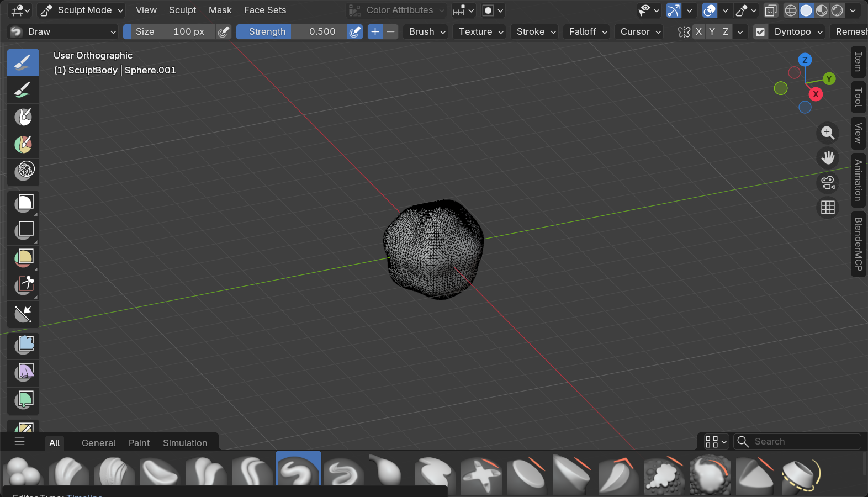The image size is (868, 497).
Task: Open the Draw brush selector dropdown
Action: 63,32
